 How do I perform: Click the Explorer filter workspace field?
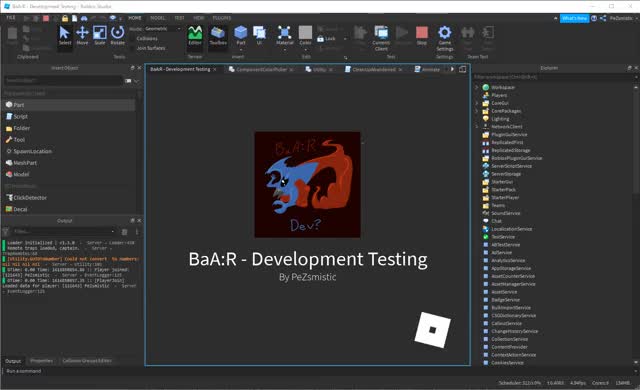tap(553, 77)
